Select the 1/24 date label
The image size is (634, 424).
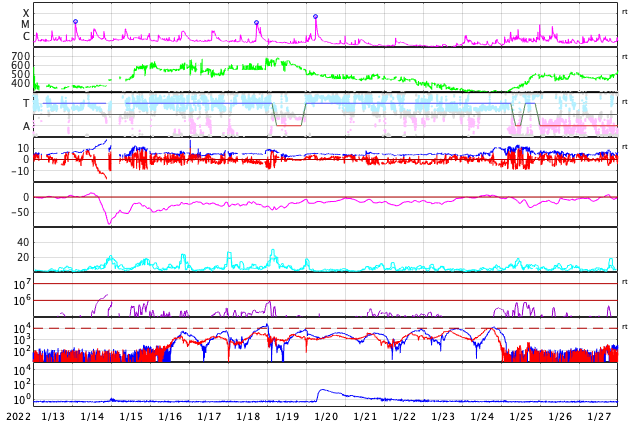tap(482, 416)
